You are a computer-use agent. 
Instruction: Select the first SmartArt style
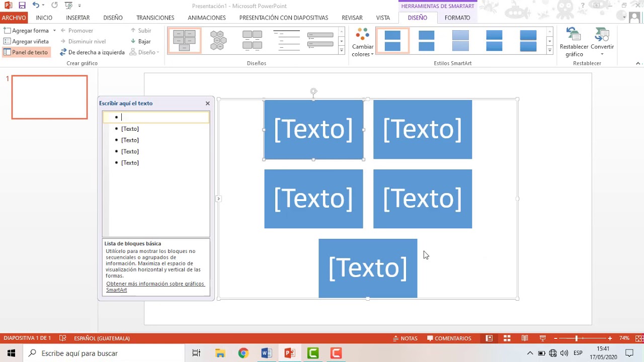pyautogui.click(x=392, y=41)
